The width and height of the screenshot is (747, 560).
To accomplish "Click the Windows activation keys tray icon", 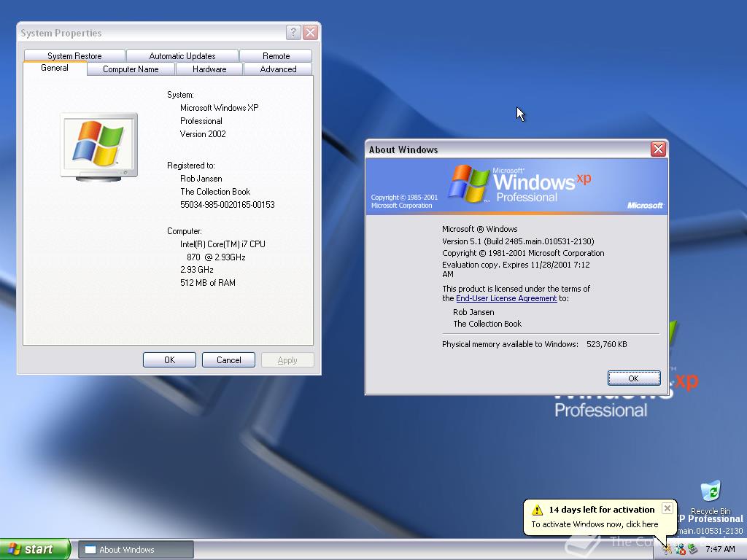I will click(x=667, y=550).
